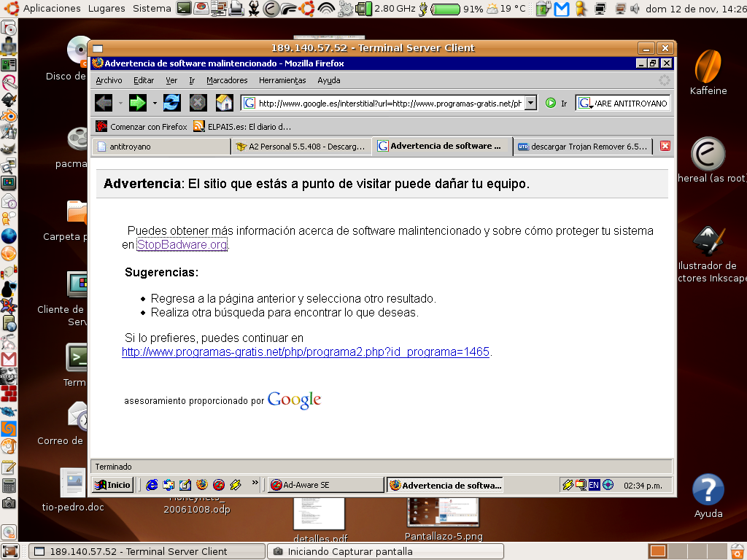This screenshot has width=747, height=560.
Task: Click into the Firefox address bar URL
Action: pyautogui.click(x=390, y=104)
